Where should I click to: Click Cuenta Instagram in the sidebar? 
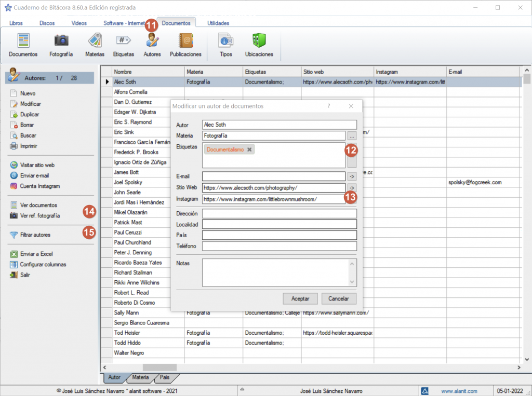point(39,186)
